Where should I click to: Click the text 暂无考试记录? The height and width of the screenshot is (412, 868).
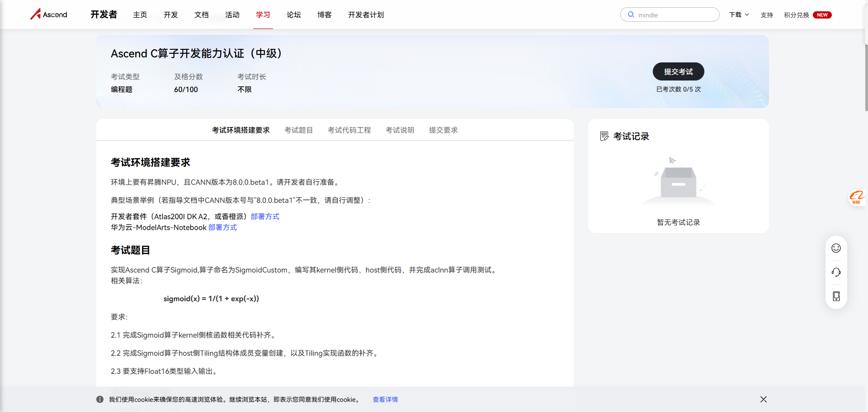click(678, 222)
